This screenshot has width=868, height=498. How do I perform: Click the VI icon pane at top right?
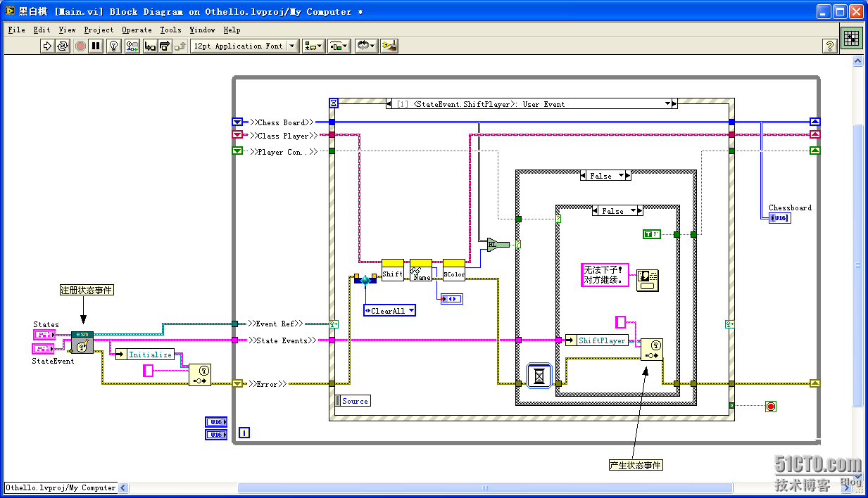tap(852, 38)
